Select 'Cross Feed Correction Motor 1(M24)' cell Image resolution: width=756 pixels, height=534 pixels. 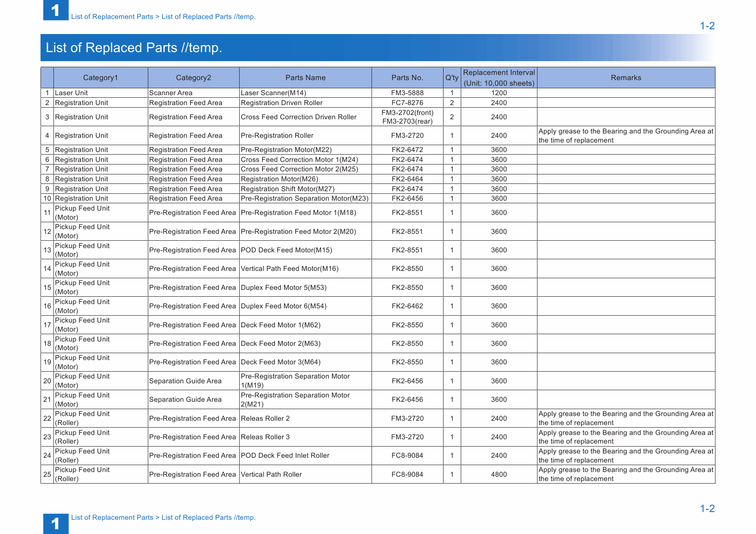pyautogui.click(x=306, y=160)
